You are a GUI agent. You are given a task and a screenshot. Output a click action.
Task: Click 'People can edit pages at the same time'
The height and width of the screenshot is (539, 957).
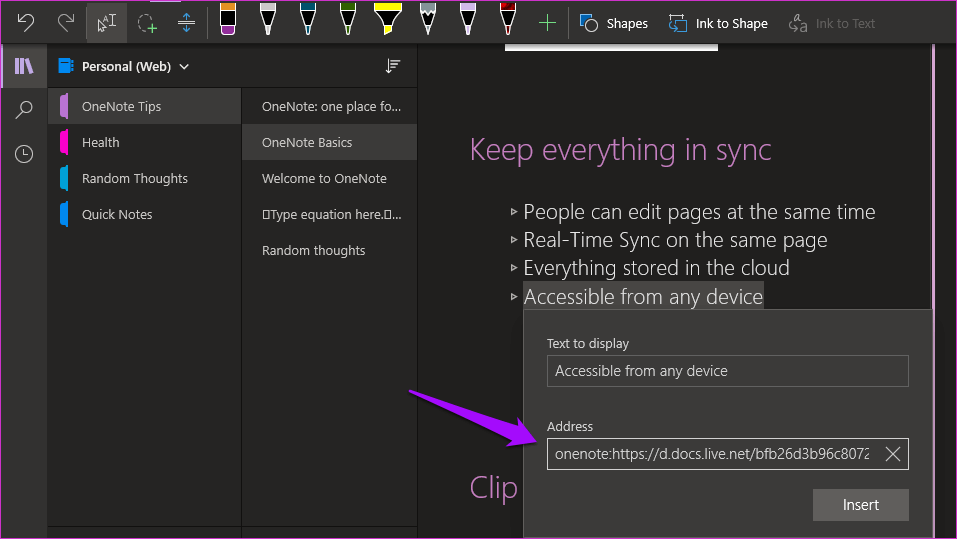click(x=699, y=212)
